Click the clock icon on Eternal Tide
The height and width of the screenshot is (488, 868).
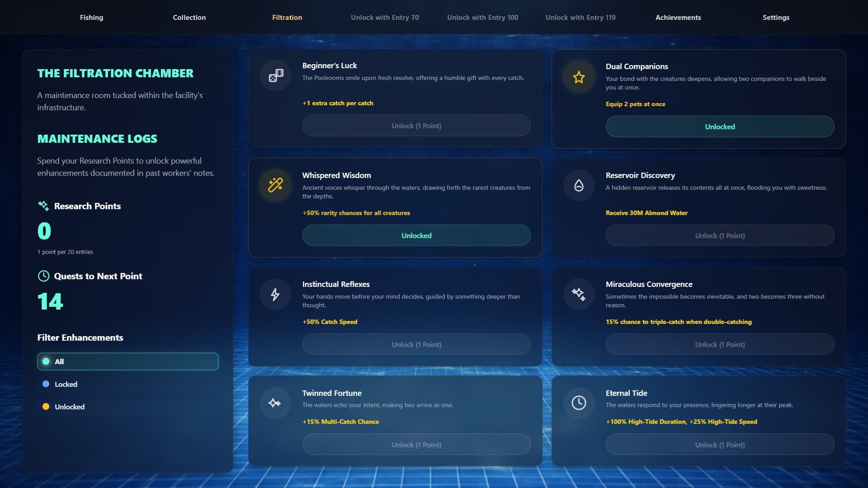[x=579, y=403]
